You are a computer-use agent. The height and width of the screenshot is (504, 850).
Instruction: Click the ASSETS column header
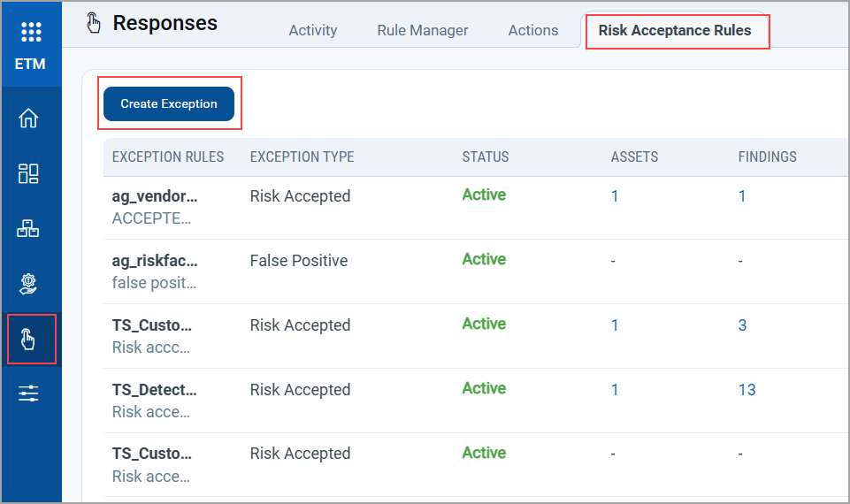pyautogui.click(x=634, y=157)
